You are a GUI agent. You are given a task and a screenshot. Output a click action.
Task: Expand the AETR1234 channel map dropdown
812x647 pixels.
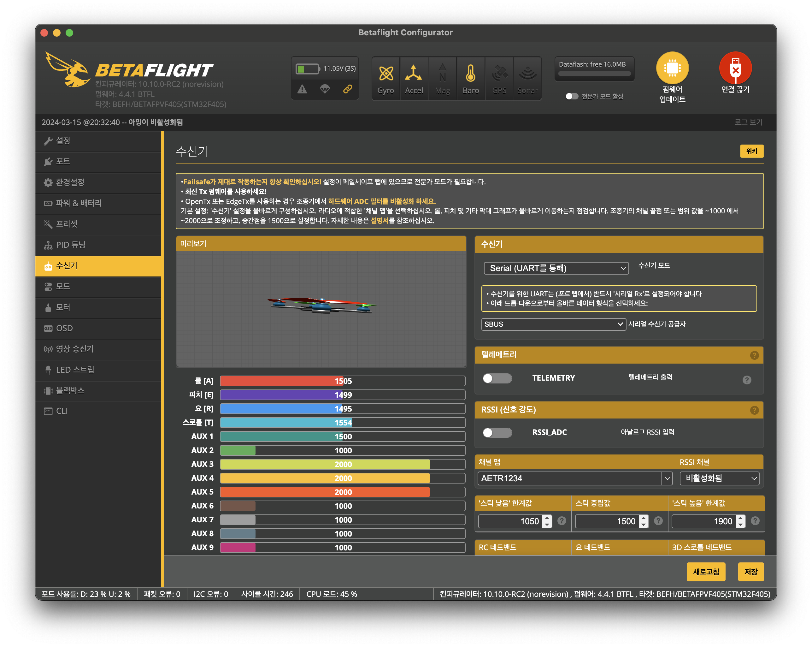(x=667, y=478)
